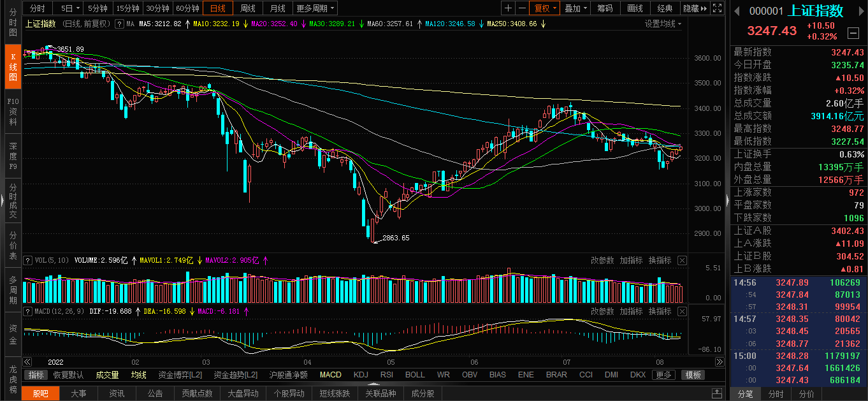Viewport: 868px width, 401px height.
Task: Collapse the quote header with minus box
Action: click(x=853, y=33)
